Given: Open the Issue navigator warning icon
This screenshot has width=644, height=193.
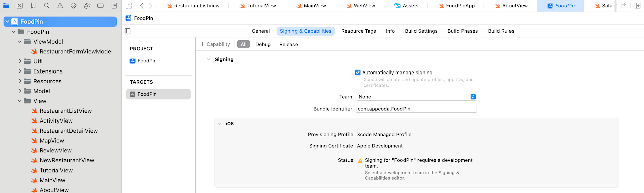Looking at the screenshot, I should 60,6.
